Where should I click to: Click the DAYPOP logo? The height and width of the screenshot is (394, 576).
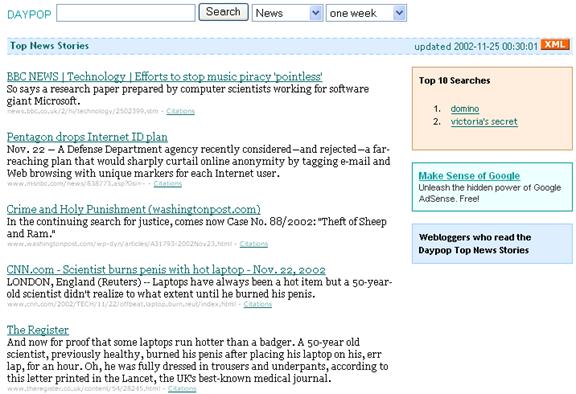click(x=29, y=14)
